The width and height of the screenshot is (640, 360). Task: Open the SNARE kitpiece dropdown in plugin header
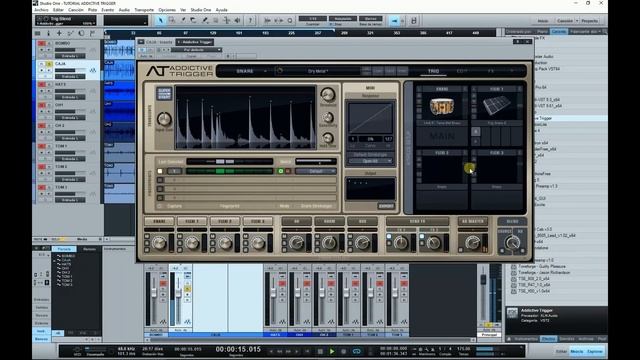(251, 71)
